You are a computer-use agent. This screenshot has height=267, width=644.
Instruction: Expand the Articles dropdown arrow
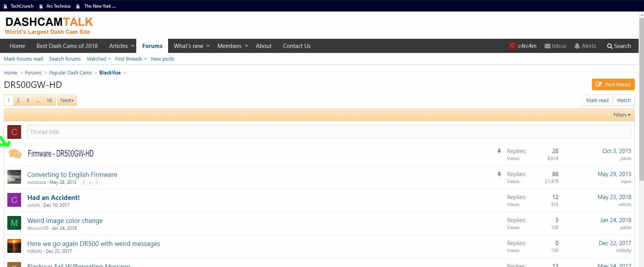pyautogui.click(x=133, y=46)
